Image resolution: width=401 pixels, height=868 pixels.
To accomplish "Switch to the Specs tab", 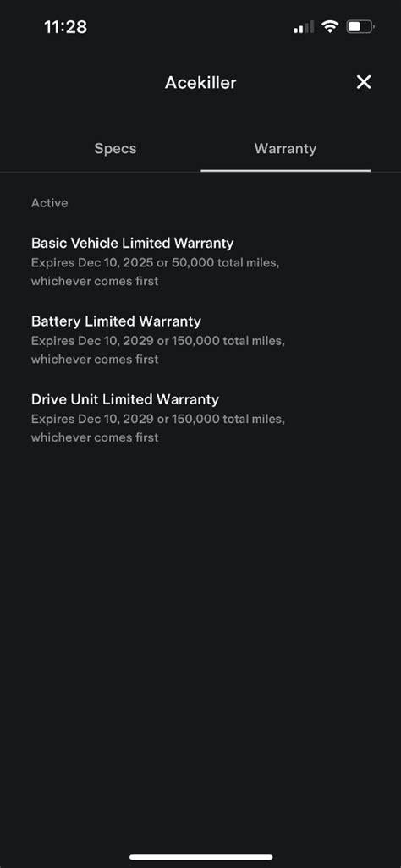I will 115,149.
